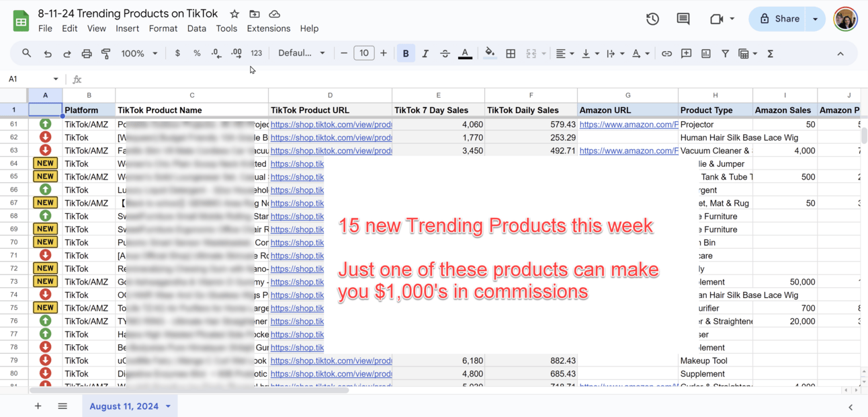
Task: Insert a chart
Action: point(706,53)
